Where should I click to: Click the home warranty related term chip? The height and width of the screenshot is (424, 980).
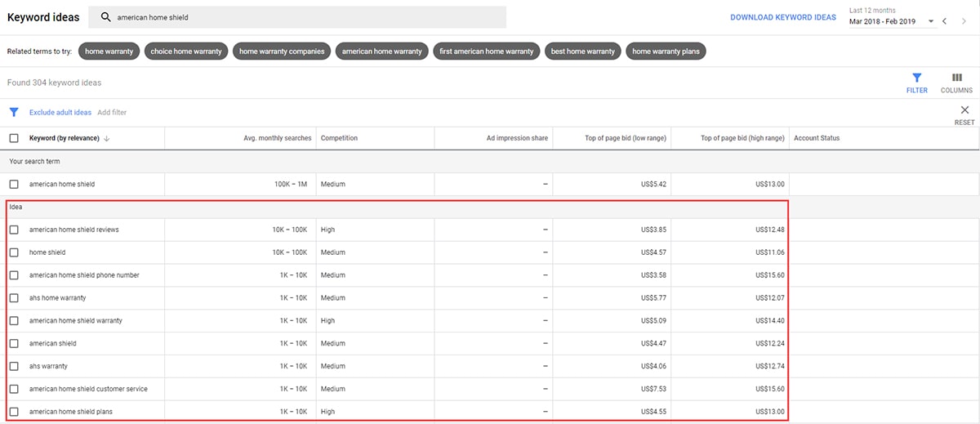click(109, 51)
